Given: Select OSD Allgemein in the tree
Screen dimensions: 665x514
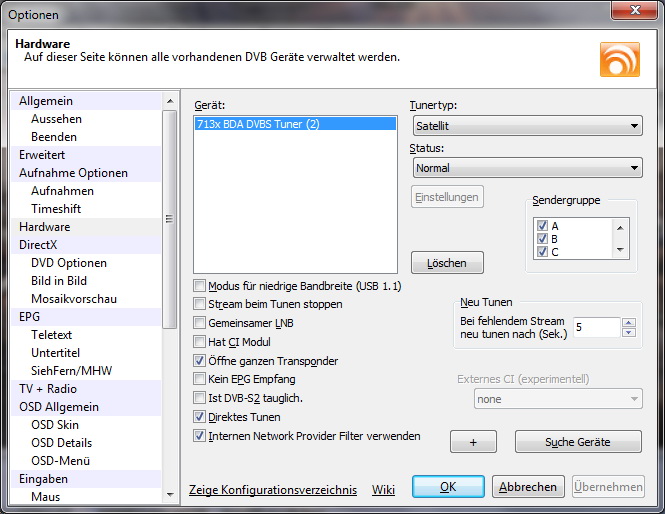Looking at the screenshot, I should 86,407.
